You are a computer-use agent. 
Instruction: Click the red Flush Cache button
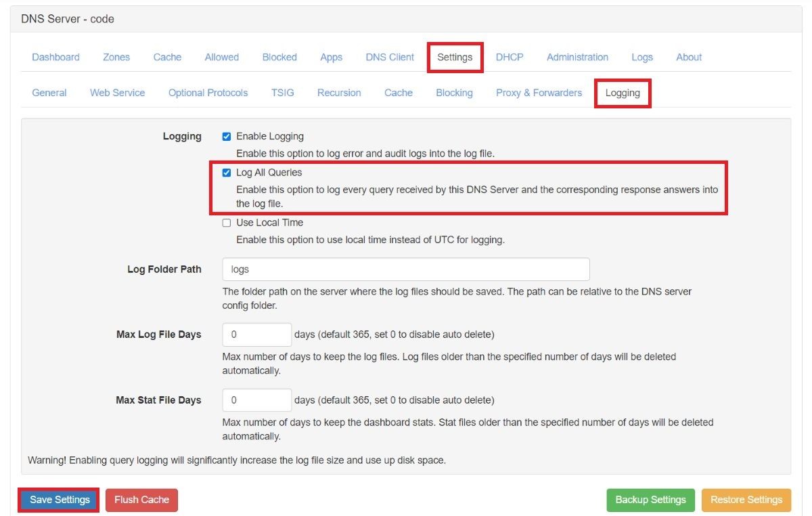[141, 500]
